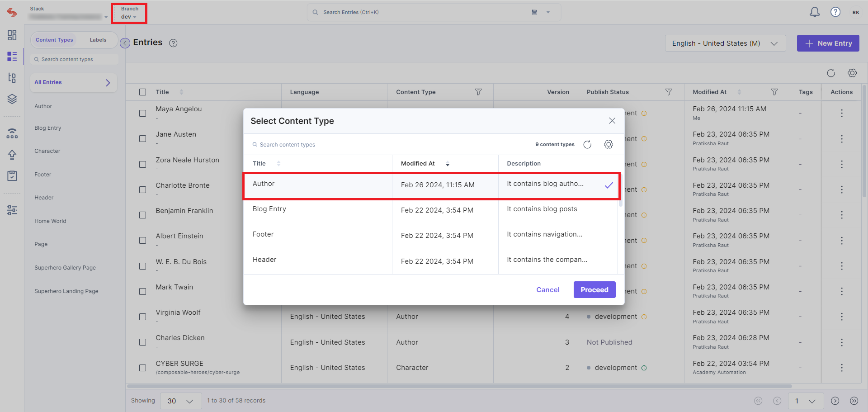Open the notifications bell
This screenshot has height=412, width=868.
pos(814,12)
